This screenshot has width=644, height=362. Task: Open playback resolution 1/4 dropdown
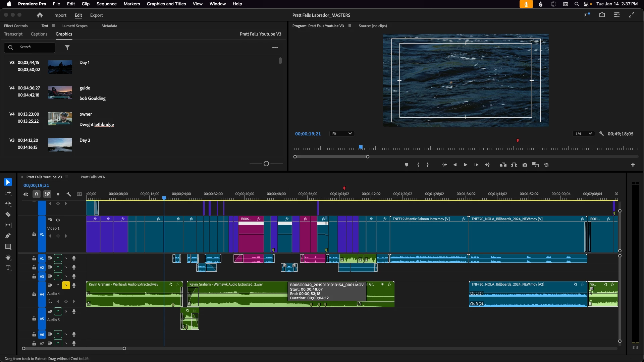tap(583, 134)
